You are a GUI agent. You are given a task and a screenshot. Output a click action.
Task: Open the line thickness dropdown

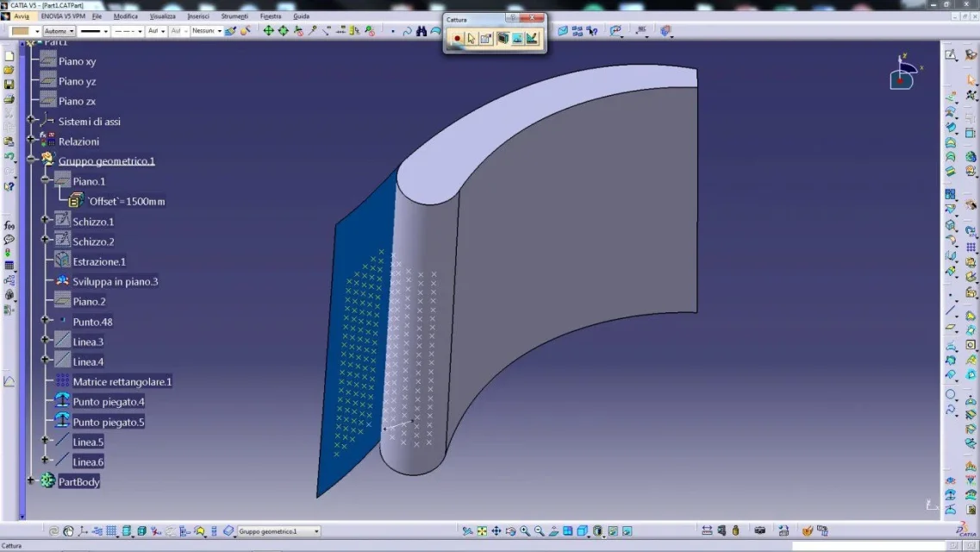pos(106,31)
